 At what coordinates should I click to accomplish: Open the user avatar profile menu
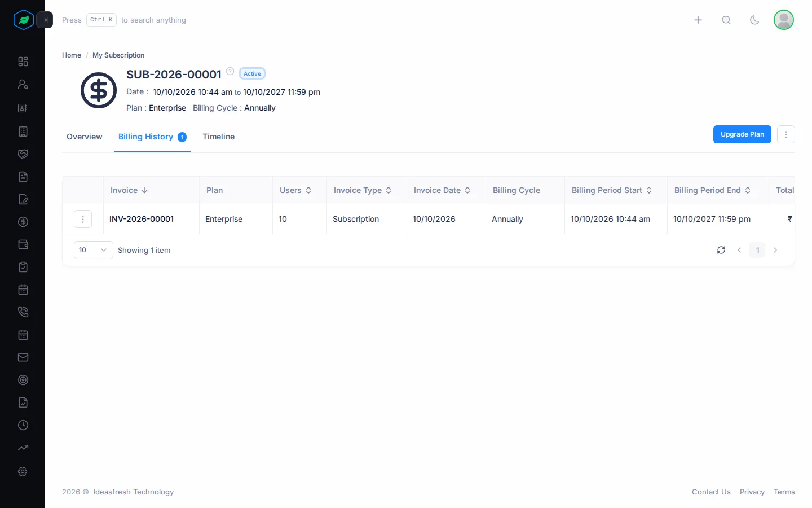click(x=784, y=20)
